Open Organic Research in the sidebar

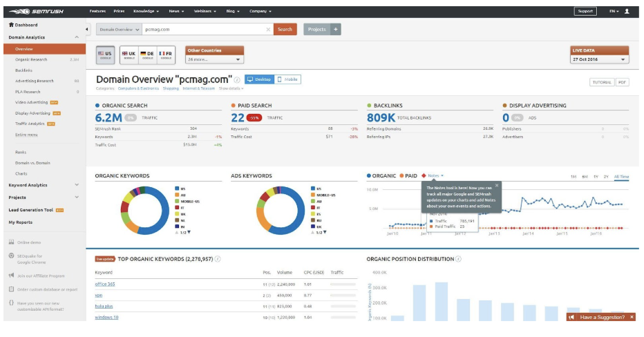pyautogui.click(x=32, y=59)
